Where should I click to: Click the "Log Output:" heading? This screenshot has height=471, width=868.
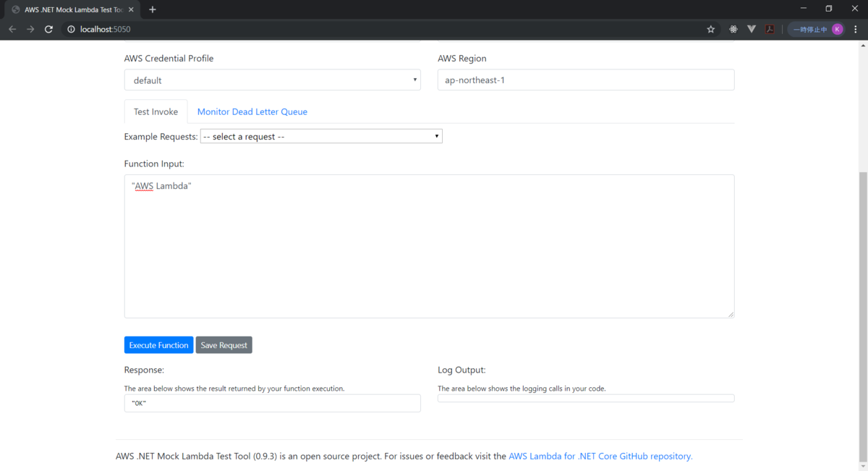click(x=461, y=370)
